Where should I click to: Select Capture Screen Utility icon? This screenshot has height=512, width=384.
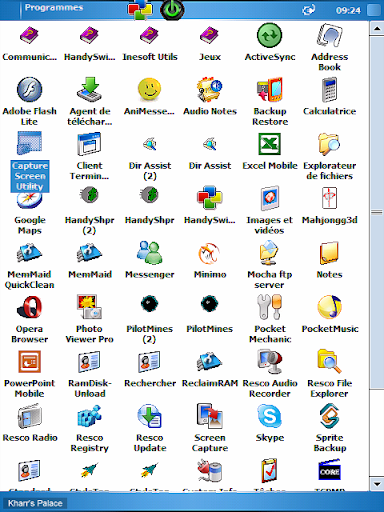click(x=29, y=143)
